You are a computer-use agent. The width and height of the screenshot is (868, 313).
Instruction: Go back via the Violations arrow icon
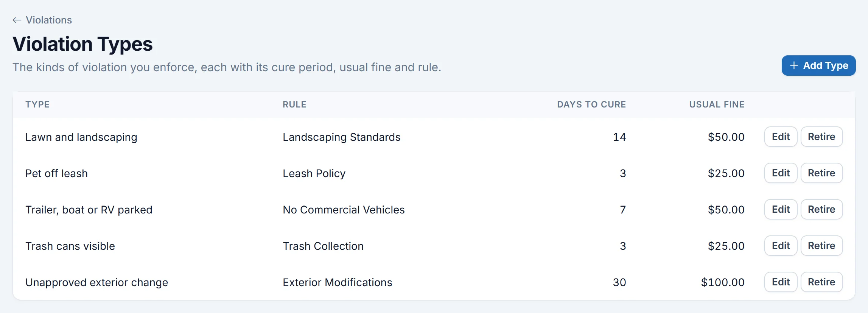17,20
